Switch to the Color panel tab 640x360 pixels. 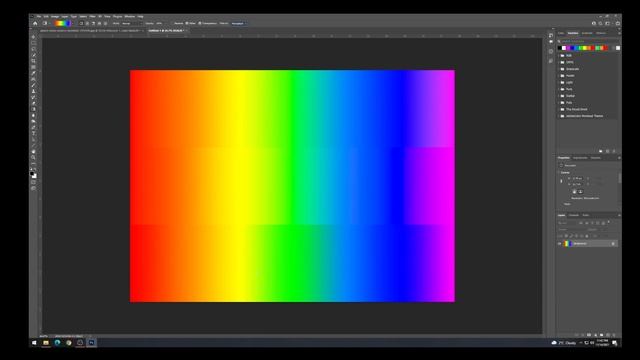(x=561, y=33)
